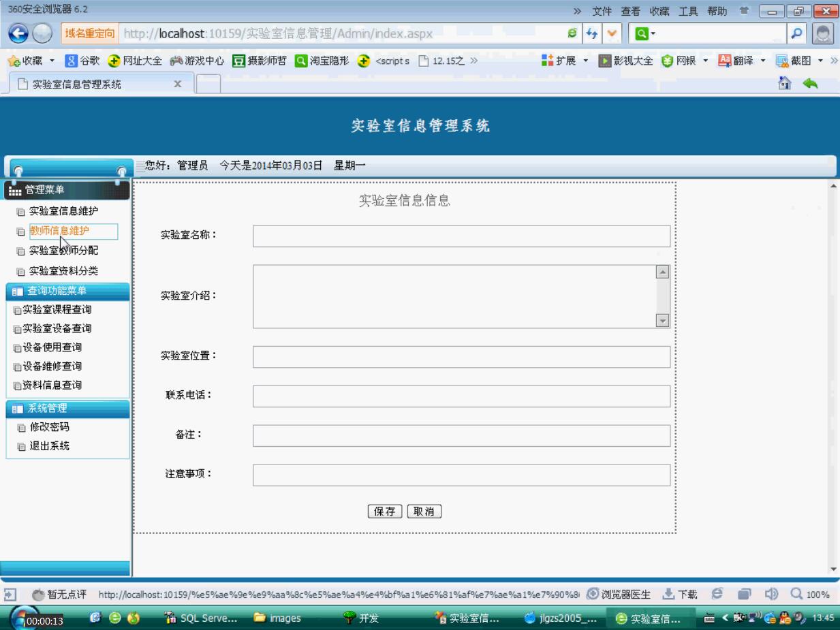Open a new blank tab
The image size is (840, 630).
pos(210,84)
